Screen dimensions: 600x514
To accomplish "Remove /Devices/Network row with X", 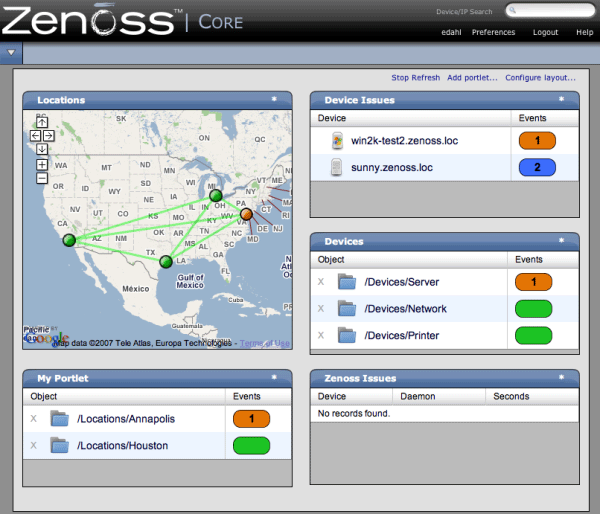I will point(321,309).
